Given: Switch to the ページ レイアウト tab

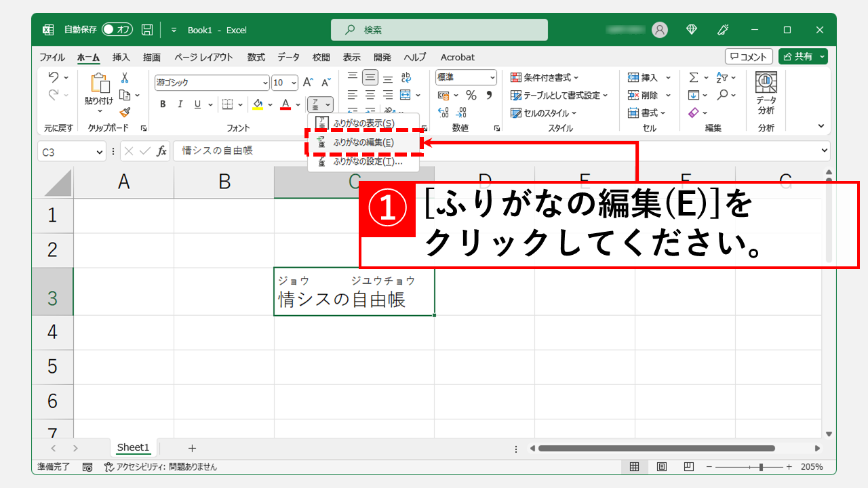Looking at the screenshot, I should (x=203, y=57).
